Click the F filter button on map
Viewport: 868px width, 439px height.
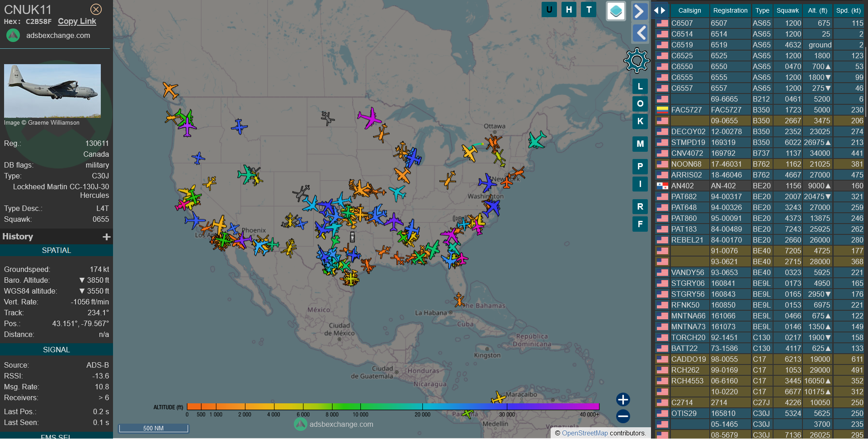[x=640, y=224]
